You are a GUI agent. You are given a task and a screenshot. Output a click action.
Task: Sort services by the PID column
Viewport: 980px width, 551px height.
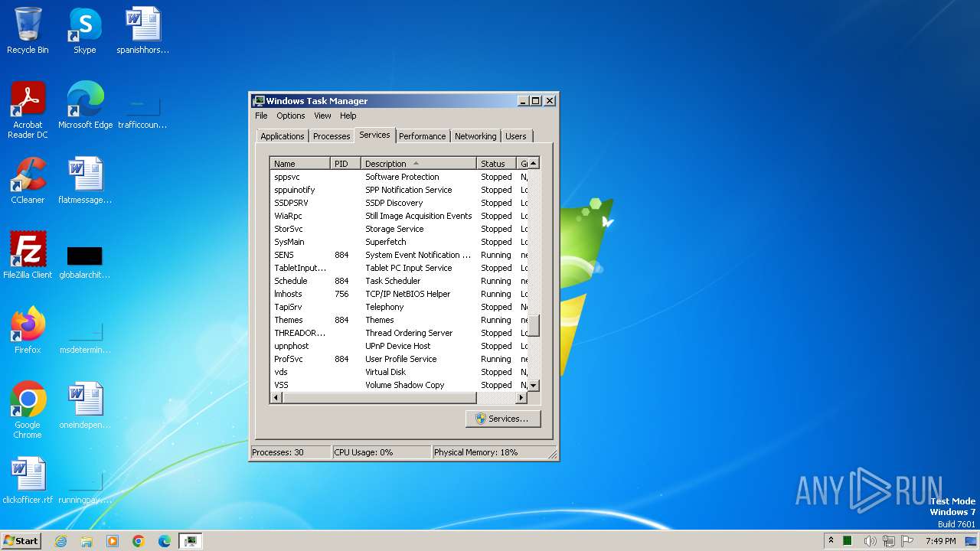pyautogui.click(x=345, y=164)
